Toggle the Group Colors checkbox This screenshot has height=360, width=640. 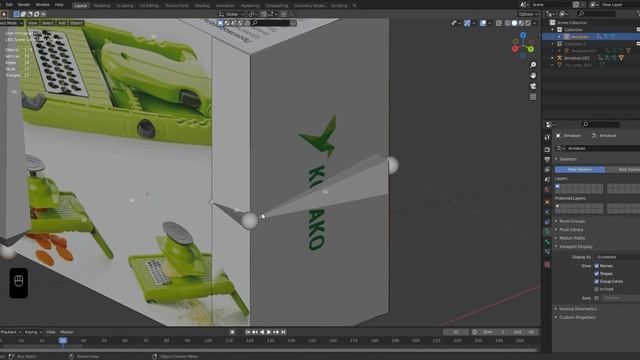596,281
